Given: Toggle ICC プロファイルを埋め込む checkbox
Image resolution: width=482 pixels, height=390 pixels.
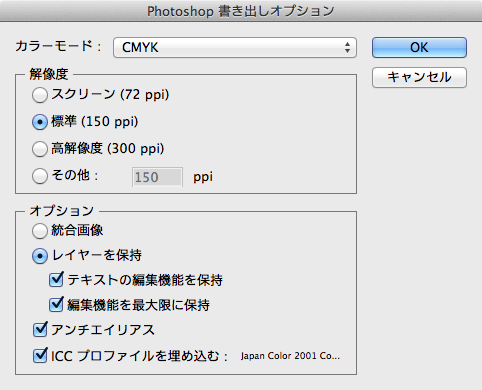Looking at the screenshot, I should click(x=40, y=355).
